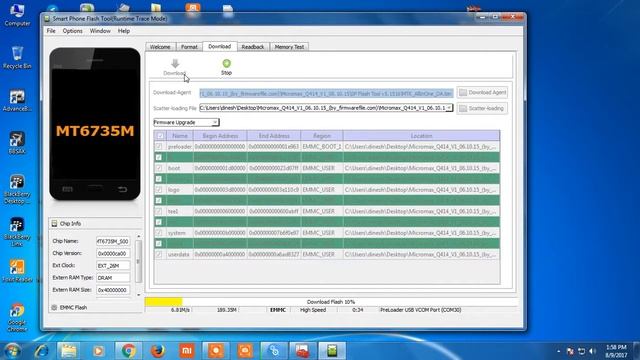Click the userdata row location path

pyautogui.click(x=420, y=254)
